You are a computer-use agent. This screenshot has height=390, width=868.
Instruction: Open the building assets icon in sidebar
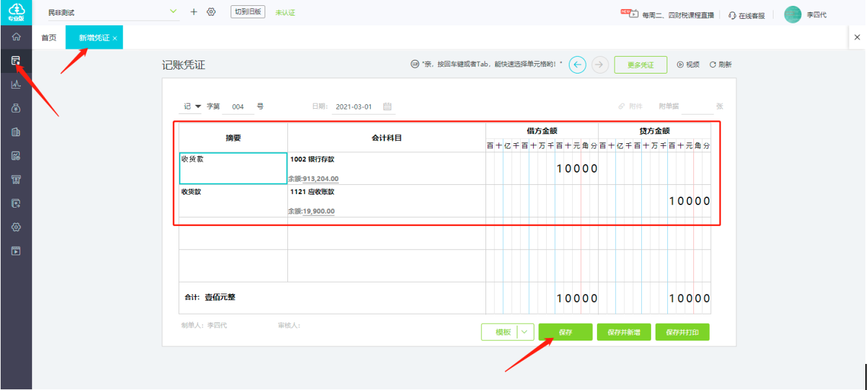tap(16, 132)
